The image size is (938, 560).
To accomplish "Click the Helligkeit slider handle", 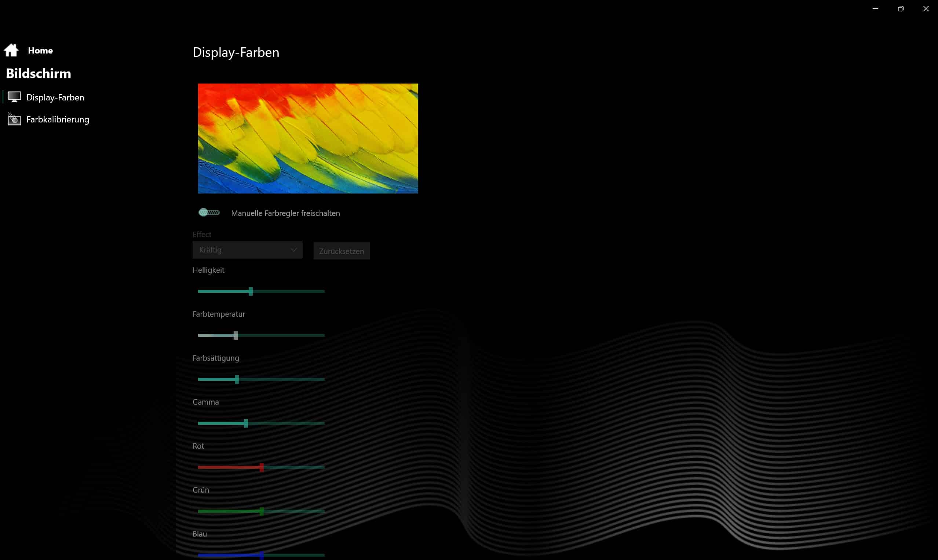I will (x=251, y=291).
